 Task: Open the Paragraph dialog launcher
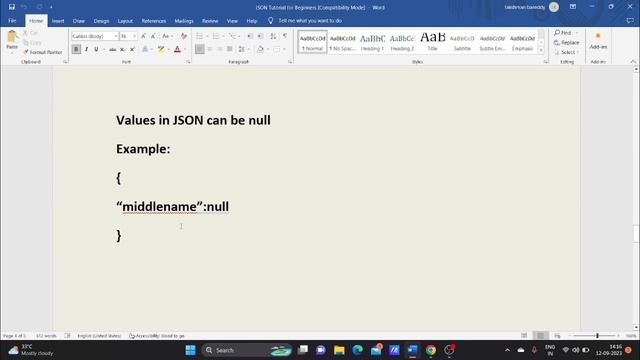pyautogui.click(x=290, y=62)
